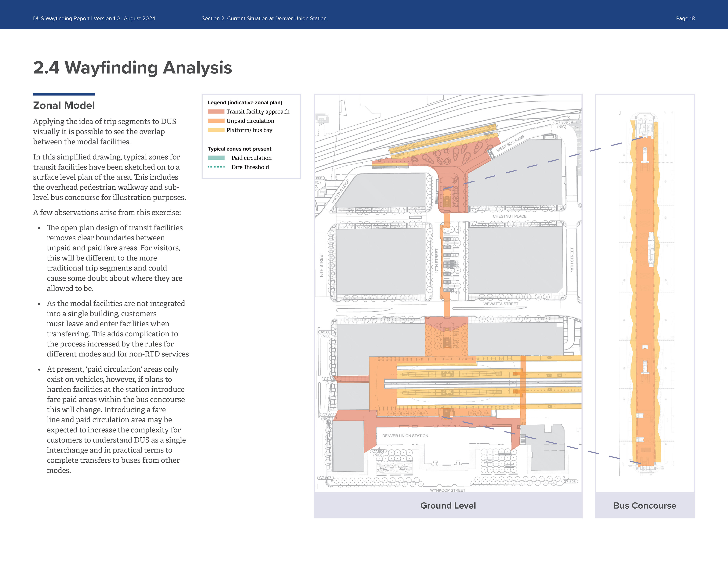
Task: Click the Fare Threshold dotted line symbol
Action: 216,167
